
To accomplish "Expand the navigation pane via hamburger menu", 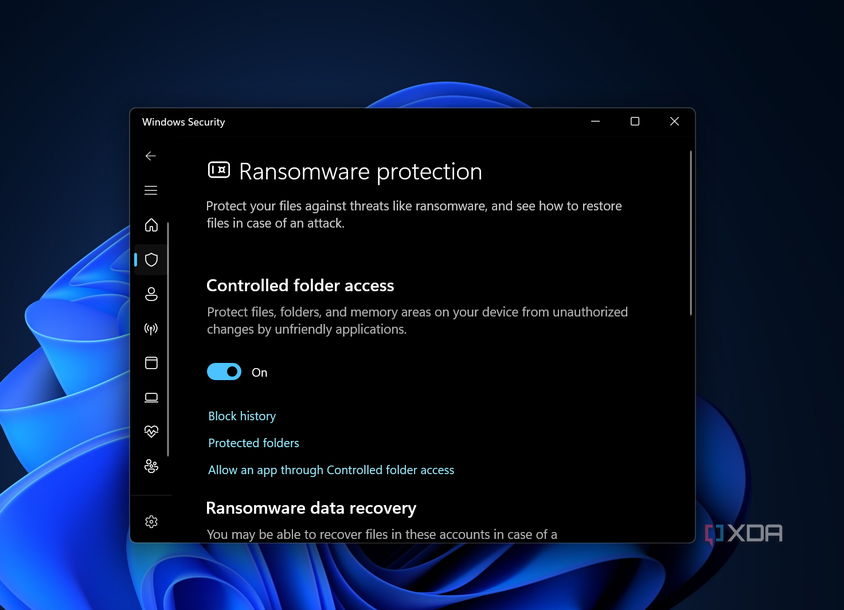I will coord(151,190).
